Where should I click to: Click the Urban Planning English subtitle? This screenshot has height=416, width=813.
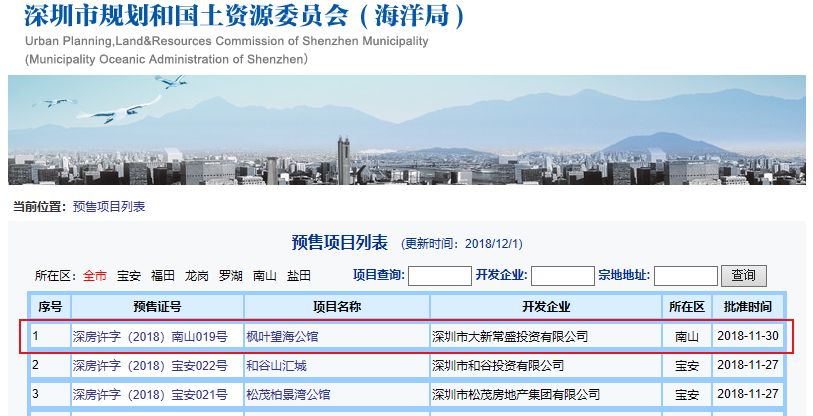pyautogui.click(x=227, y=41)
